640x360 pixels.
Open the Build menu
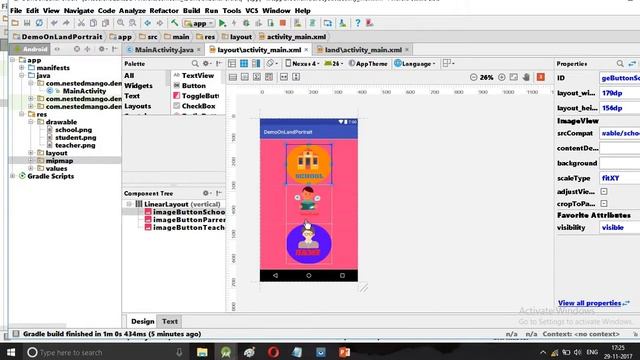[x=191, y=11]
